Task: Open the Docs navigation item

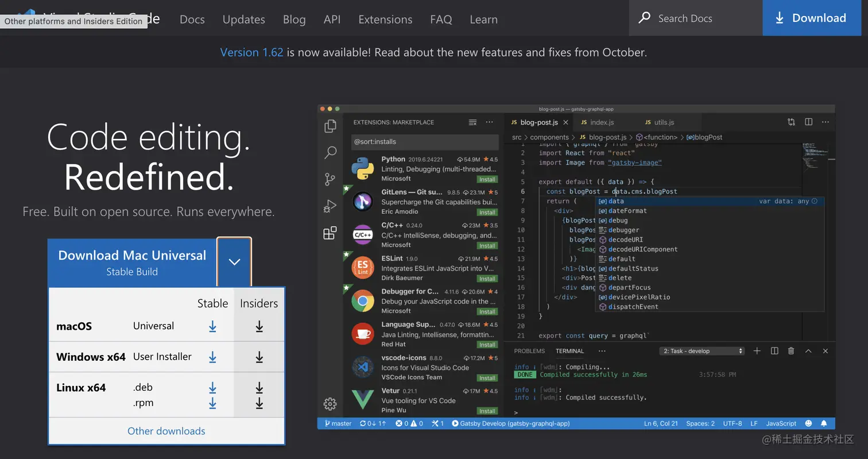Action: pos(192,19)
